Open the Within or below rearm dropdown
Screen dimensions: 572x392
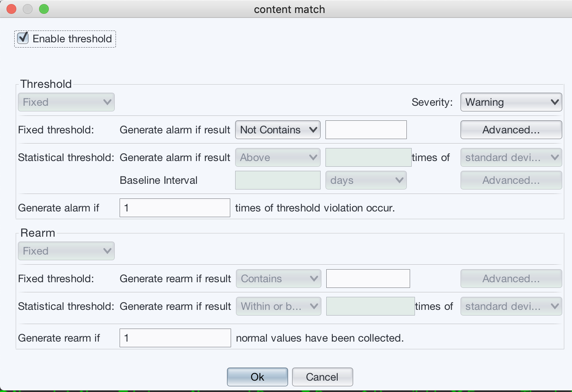[278, 306]
